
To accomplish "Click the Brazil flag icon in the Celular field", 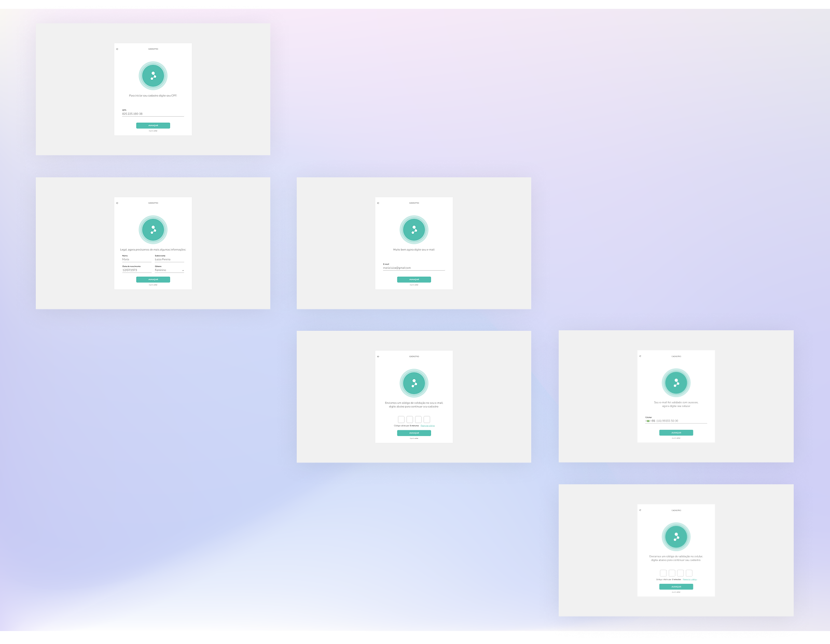I will point(647,421).
